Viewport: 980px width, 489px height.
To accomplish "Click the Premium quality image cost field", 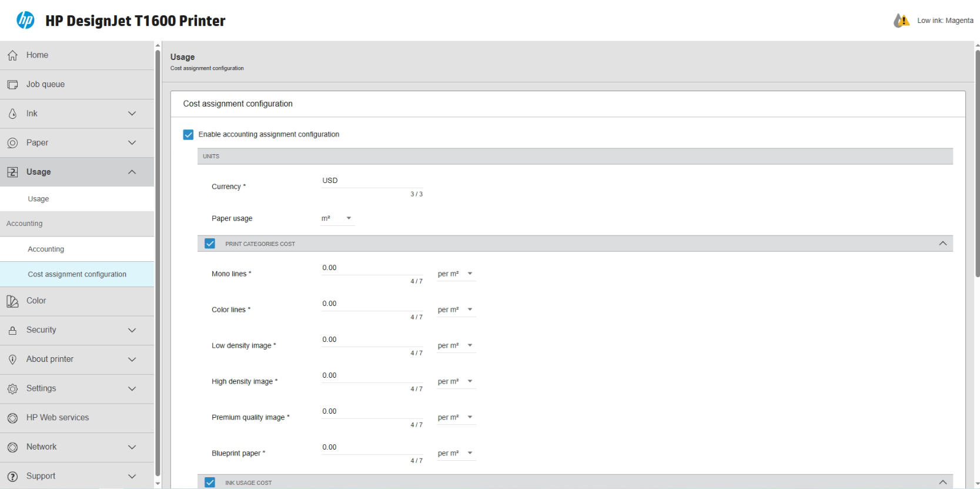I will click(x=372, y=411).
